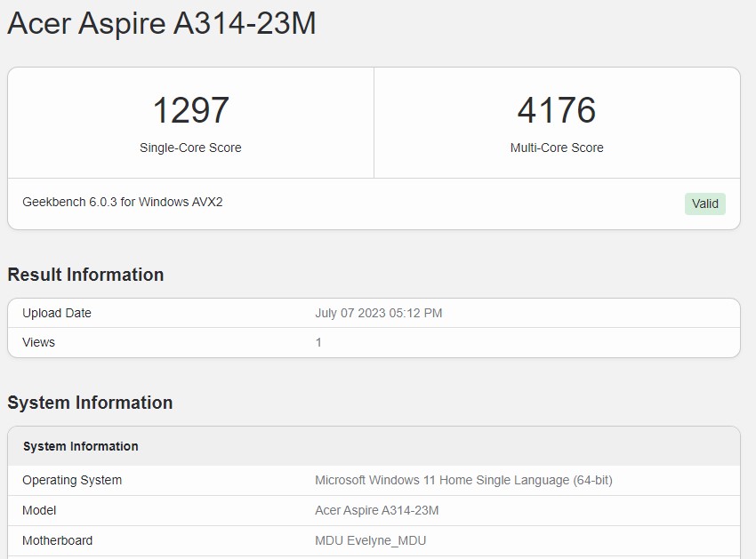Click the System Information table header row
This screenshot has width=756, height=559.
(x=374, y=446)
